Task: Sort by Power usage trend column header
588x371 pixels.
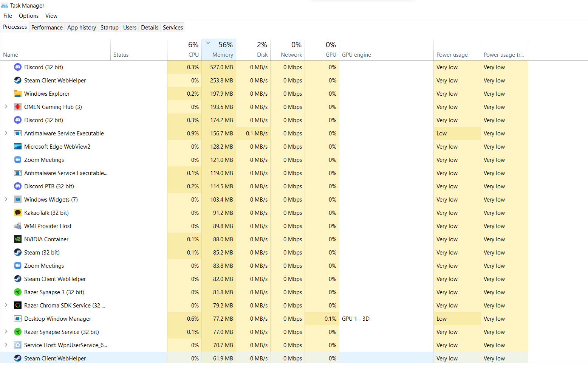Action: [504, 50]
